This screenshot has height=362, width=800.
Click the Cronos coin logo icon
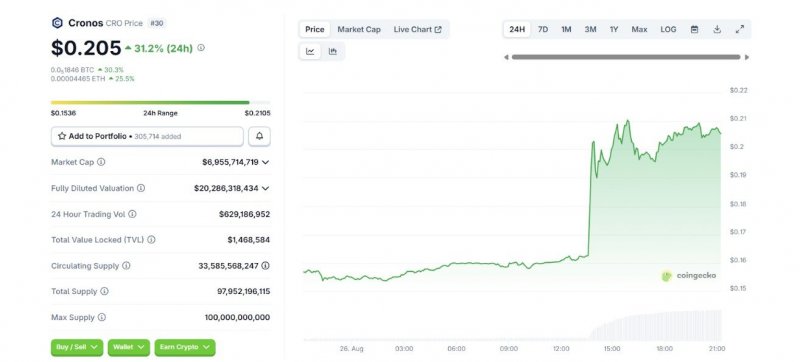click(x=57, y=23)
